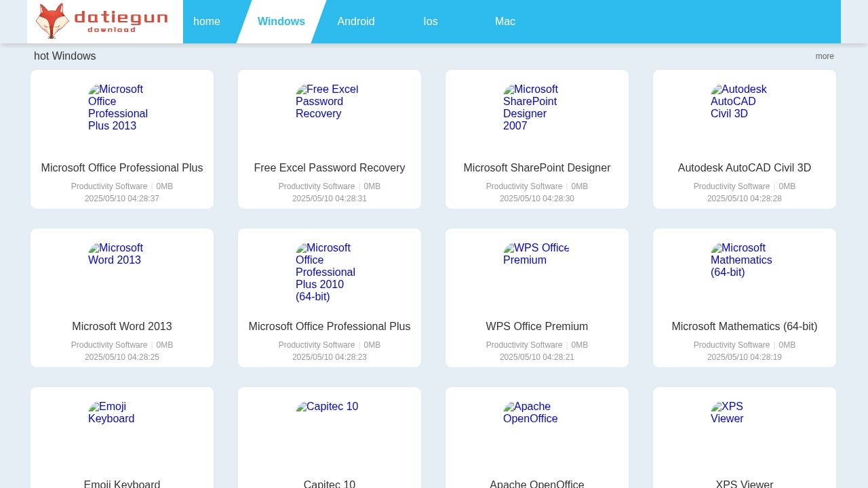Image resolution: width=868 pixels, height=488 pixels.
Task: Open Autodesk AutoCAD Civil 3D title link
Action: [745, 167]
